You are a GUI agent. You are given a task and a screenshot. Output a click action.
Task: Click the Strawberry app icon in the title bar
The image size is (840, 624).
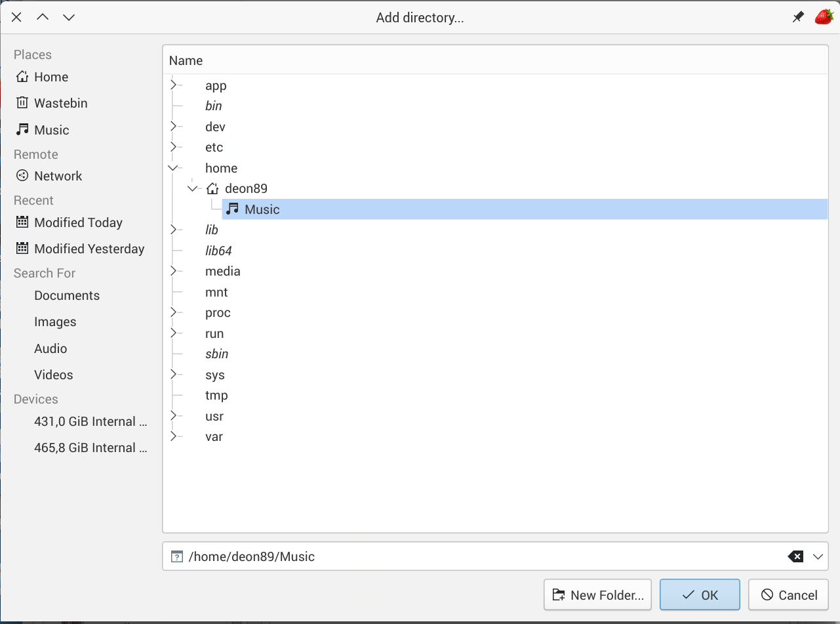click(x=824, y=17)
